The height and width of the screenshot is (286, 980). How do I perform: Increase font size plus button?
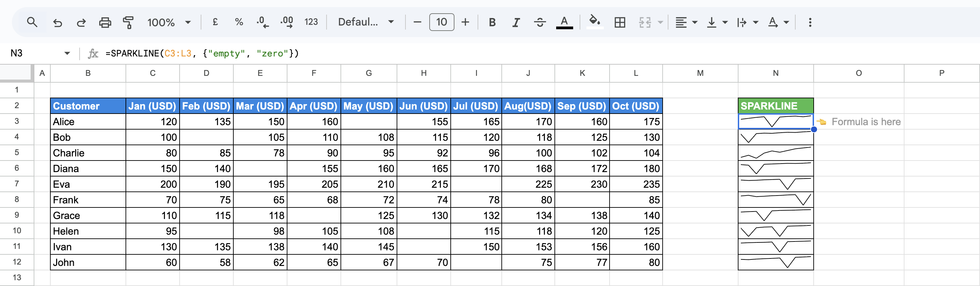click(465, 22)
